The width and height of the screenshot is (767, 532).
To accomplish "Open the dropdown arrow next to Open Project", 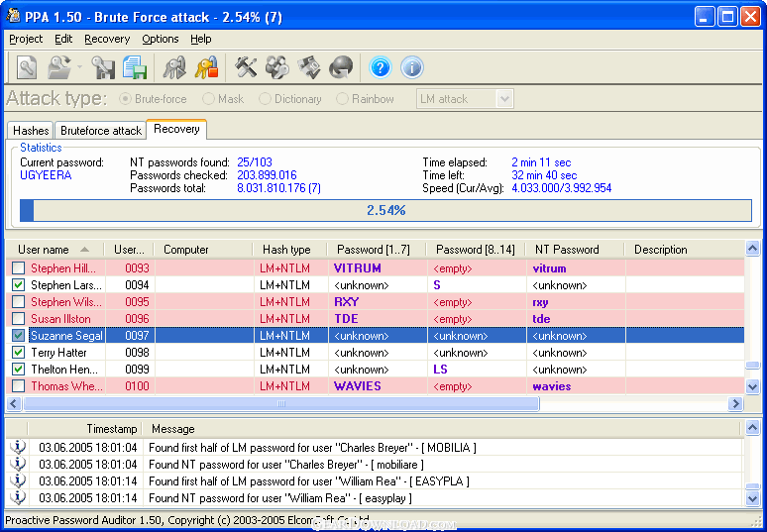I will point(79,67).
